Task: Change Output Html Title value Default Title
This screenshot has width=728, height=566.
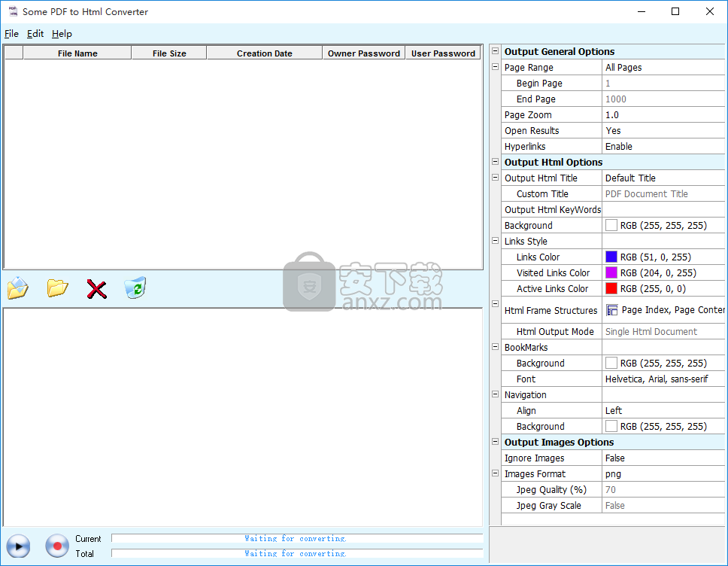Action: coord(663,178)
